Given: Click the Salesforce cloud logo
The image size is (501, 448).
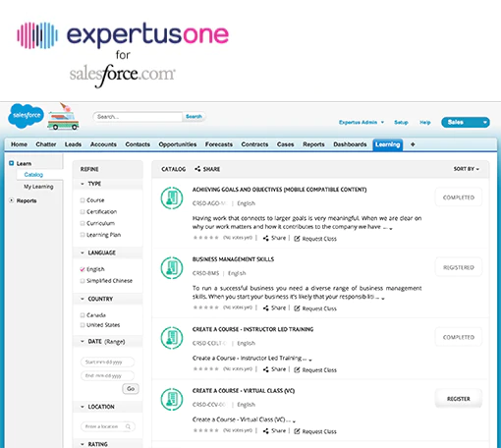Looking at the screenshot, I should pyautogui.click(x=26, y=116).
